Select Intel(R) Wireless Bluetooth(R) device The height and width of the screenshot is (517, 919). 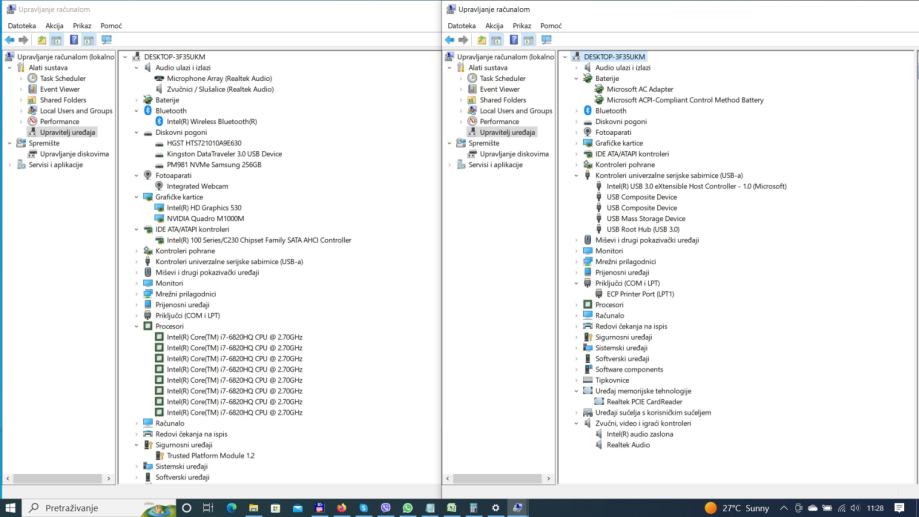click(x=212, y=122)
